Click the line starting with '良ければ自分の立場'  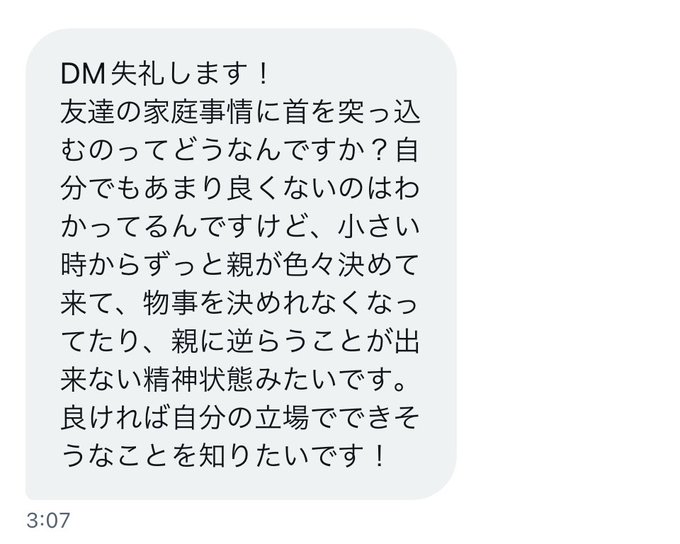240,418
